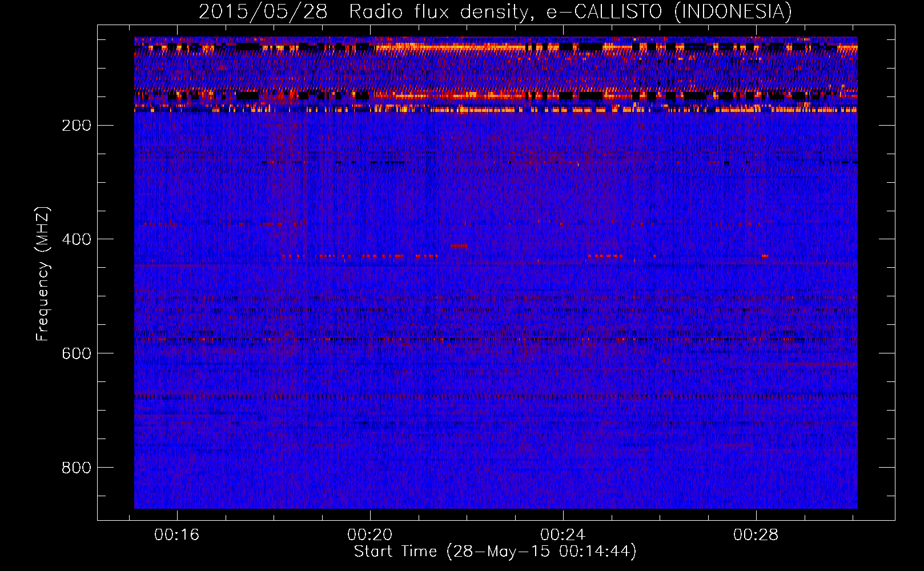The image size is (924, 571).
Task: Select the 'Frequency (MHZ)' y-axis label
Action: 42,274
